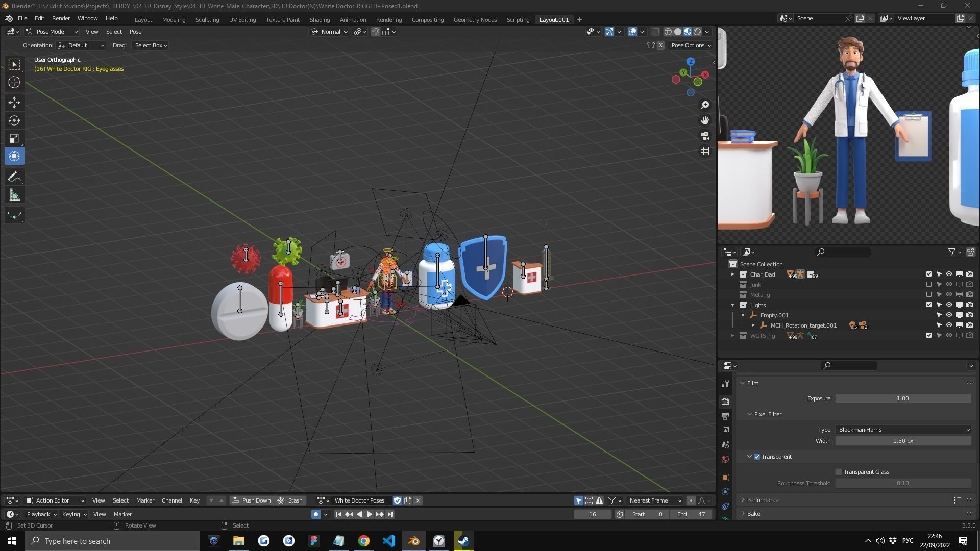
Task: Expand the Performance panel
Action: [763, 500]
